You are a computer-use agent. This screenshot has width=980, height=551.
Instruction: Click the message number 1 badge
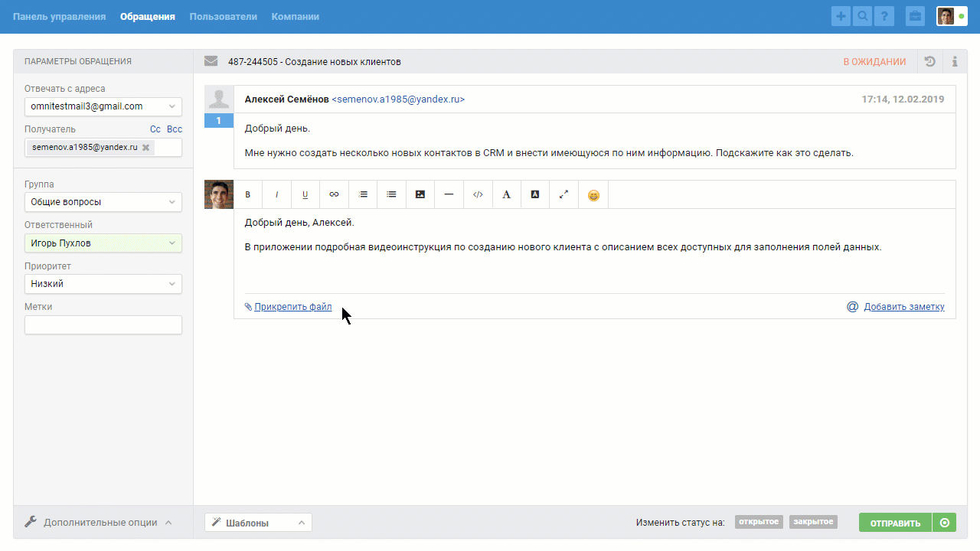[x=219, y=120]
